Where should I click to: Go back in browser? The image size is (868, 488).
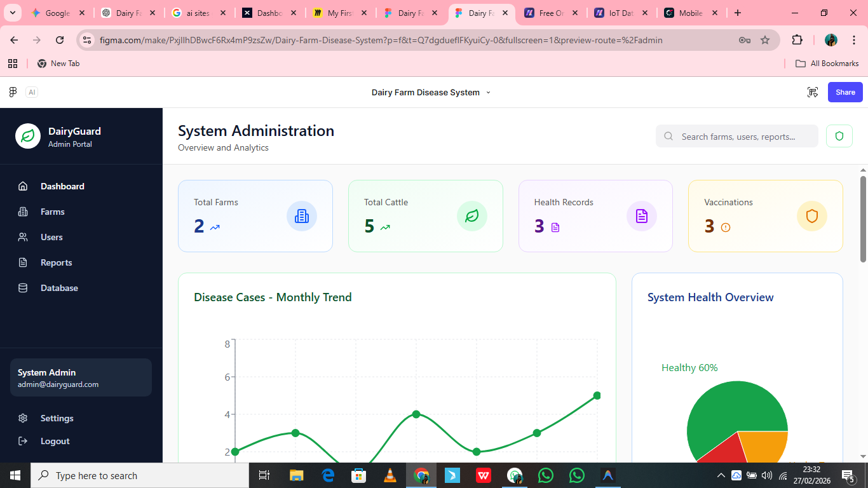coord(14,40)
